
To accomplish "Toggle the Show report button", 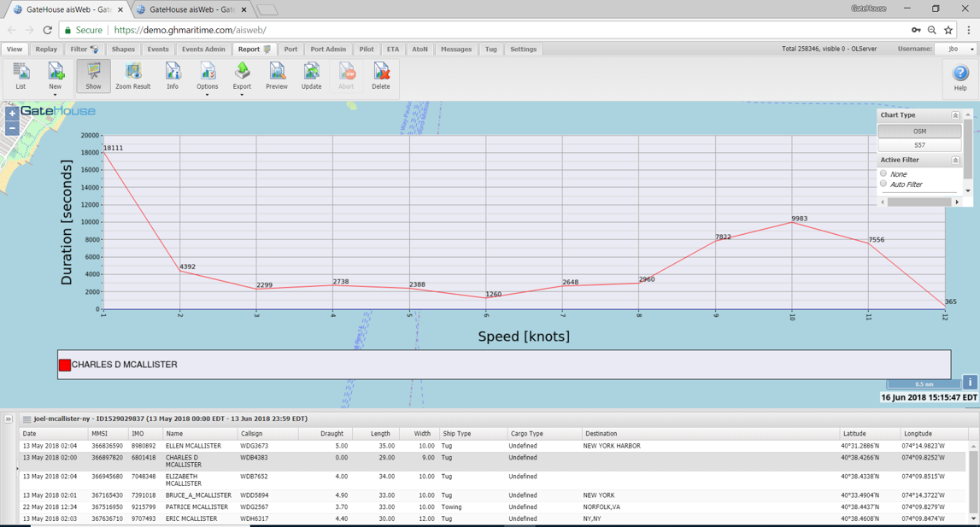I will click(93, 75).
